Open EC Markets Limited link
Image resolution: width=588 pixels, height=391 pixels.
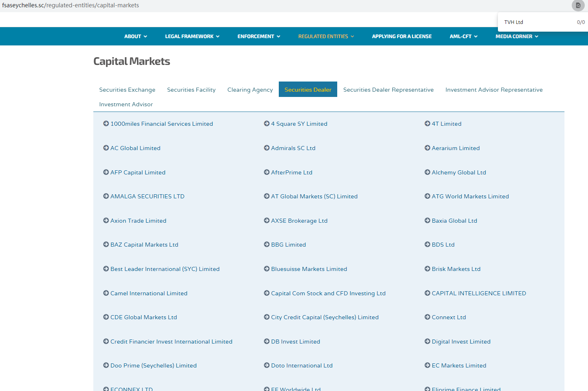coord(459,365)
